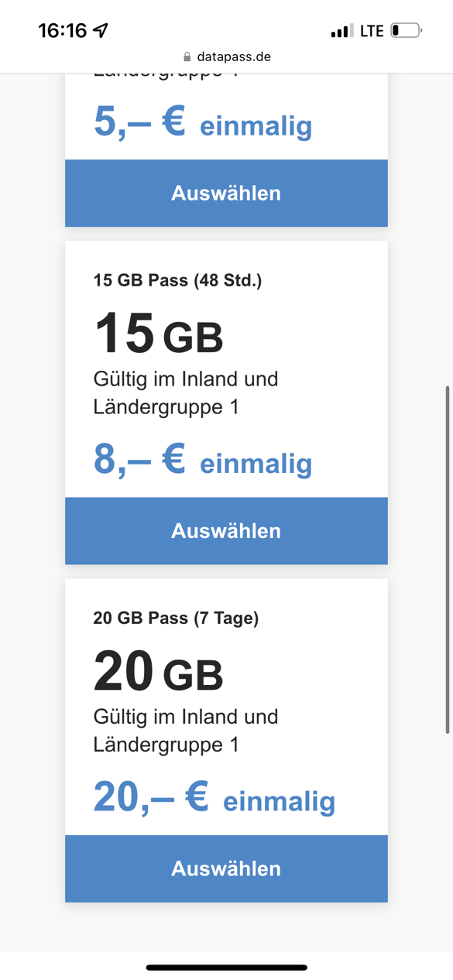Choose Auswählen for the 15 GB Pass
Viewport: 453px width, 980px height.
click(226, 531)
